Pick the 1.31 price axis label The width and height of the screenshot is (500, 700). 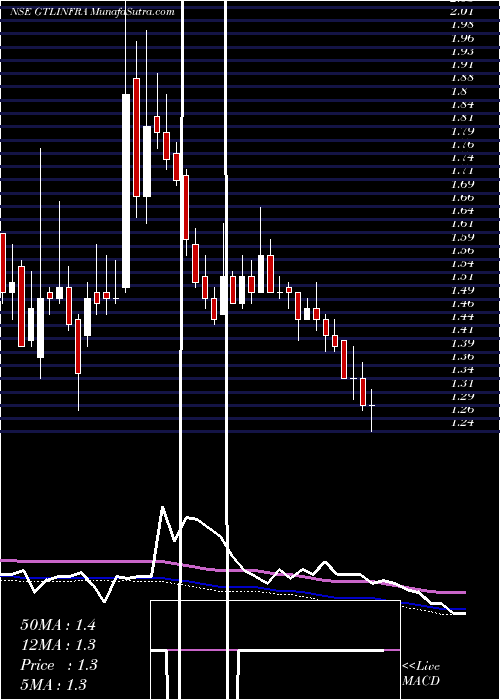tap(462, 383)
